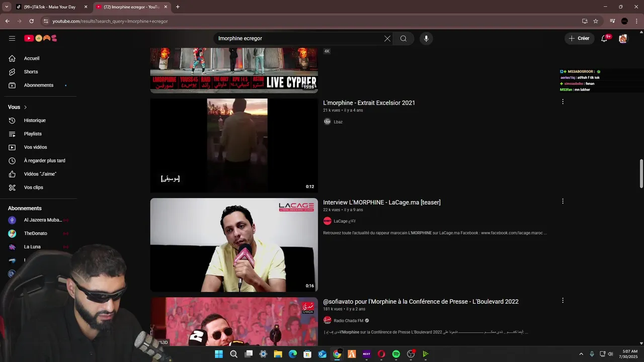Go back in browser history
Image resolution: width=644 pixels, height=362 pixels.
click(x=7, y=21)
